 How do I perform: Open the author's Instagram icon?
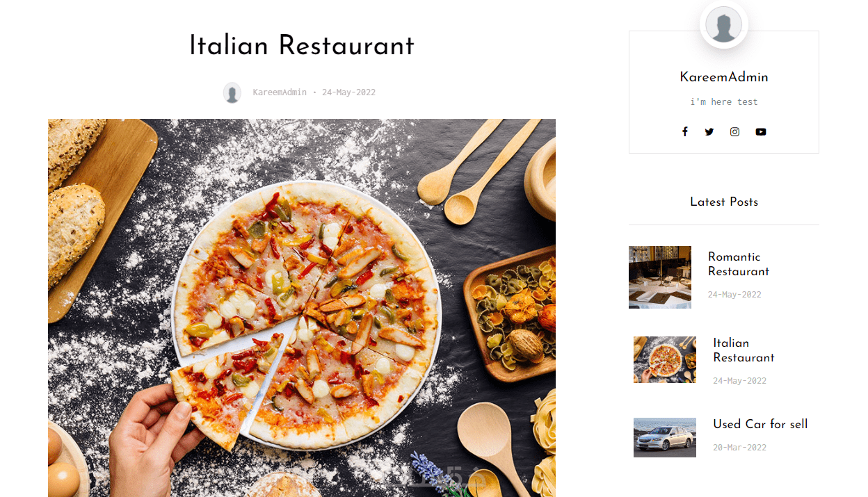[734, 131]
